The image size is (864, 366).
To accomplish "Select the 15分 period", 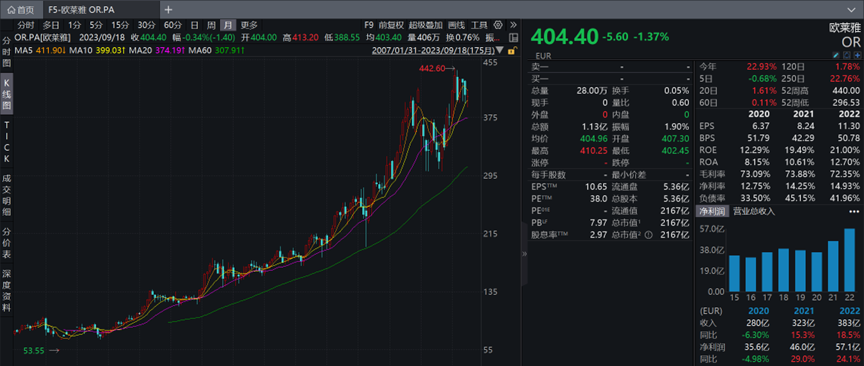I will coord(120,25).
